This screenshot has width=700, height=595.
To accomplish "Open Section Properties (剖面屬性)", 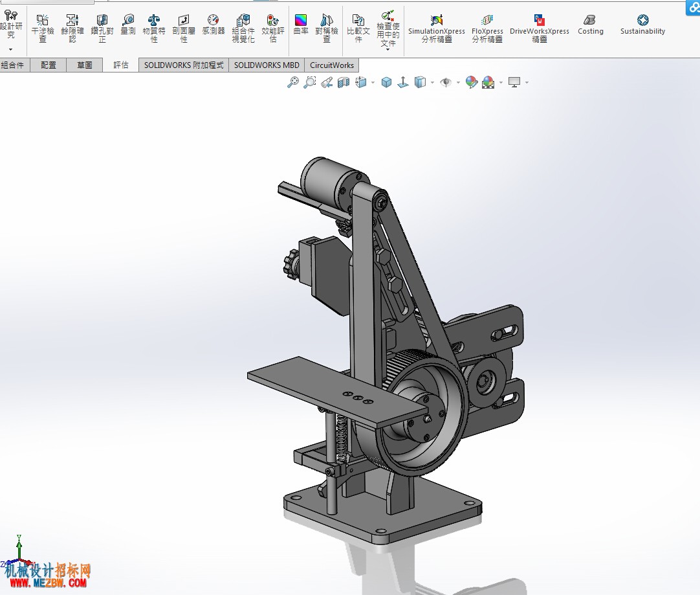I will pos(184,28).
